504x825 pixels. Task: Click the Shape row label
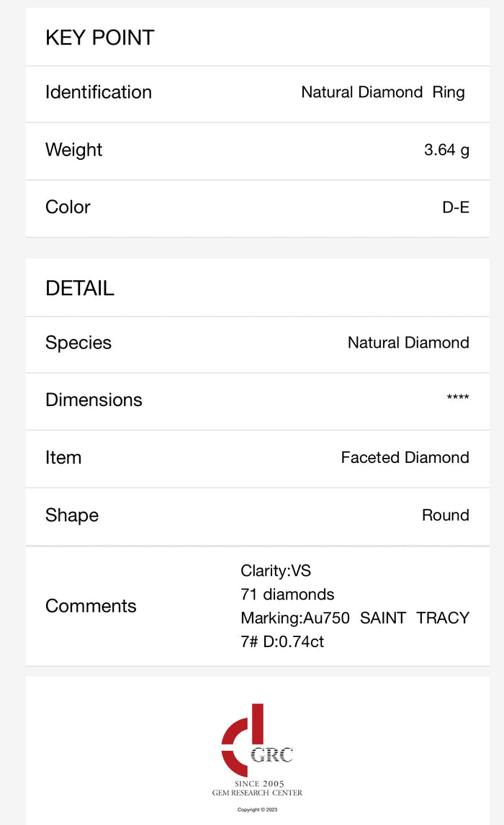[72, 515]
